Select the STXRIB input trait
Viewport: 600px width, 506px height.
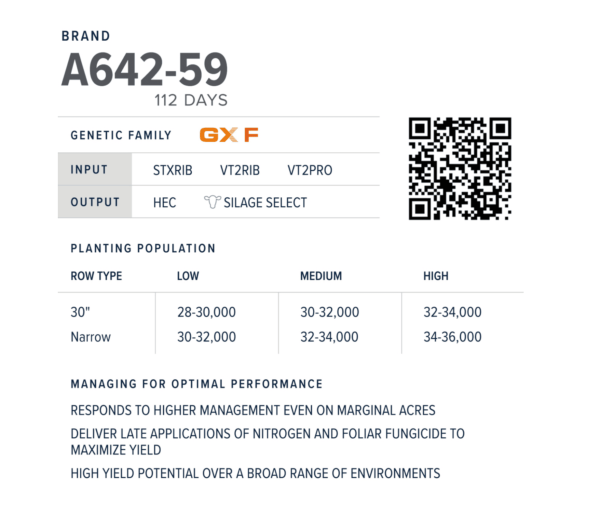(x=173, y=170)
